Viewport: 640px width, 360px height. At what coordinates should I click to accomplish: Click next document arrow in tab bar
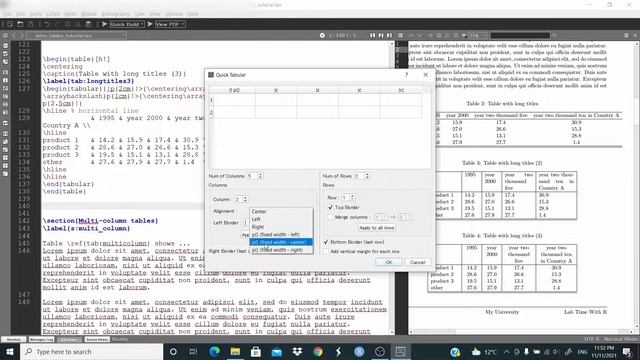[22, 36]
